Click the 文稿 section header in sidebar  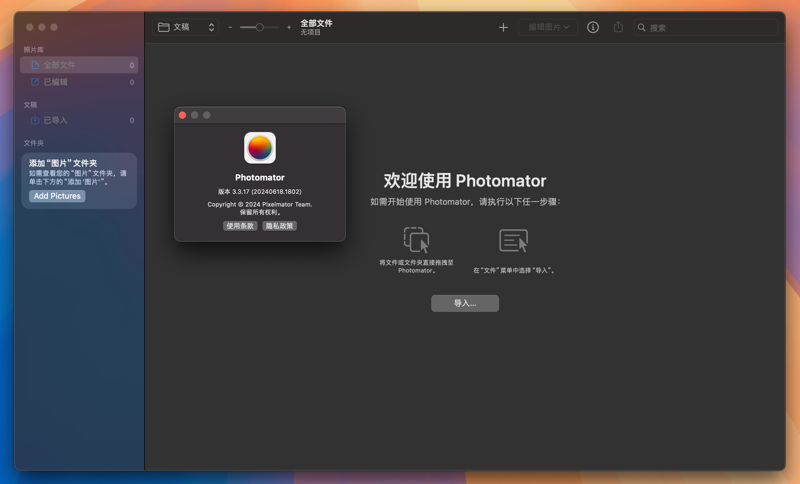pyautogui.click(x=30, y=105)
